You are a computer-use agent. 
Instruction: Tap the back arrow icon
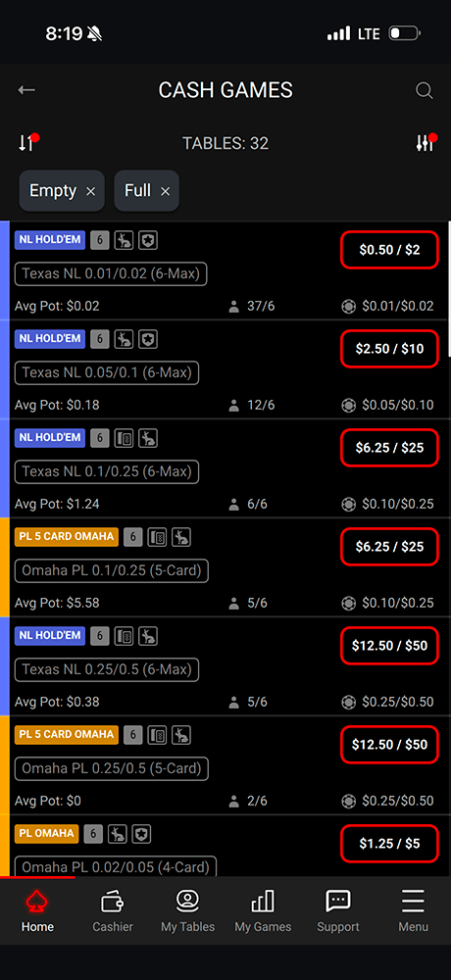26,90
